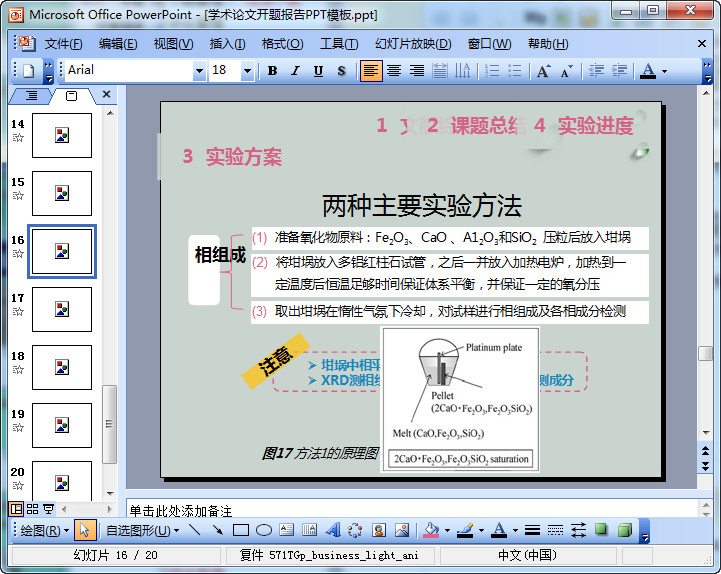Toggle numbered list formatting

492,71
